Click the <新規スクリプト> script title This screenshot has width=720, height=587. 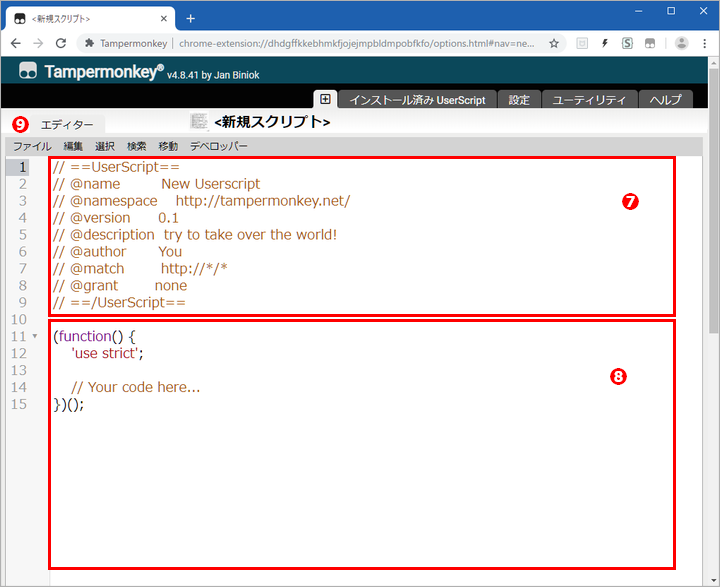point(272,122)
